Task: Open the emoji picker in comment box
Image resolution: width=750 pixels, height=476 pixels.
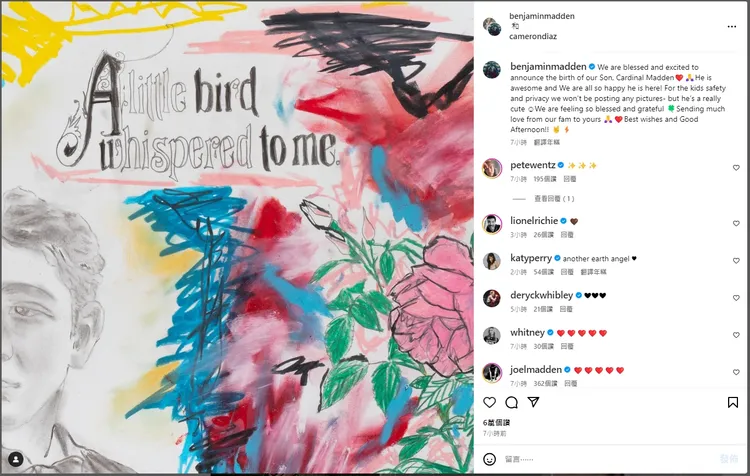Action: coord(489,459)
